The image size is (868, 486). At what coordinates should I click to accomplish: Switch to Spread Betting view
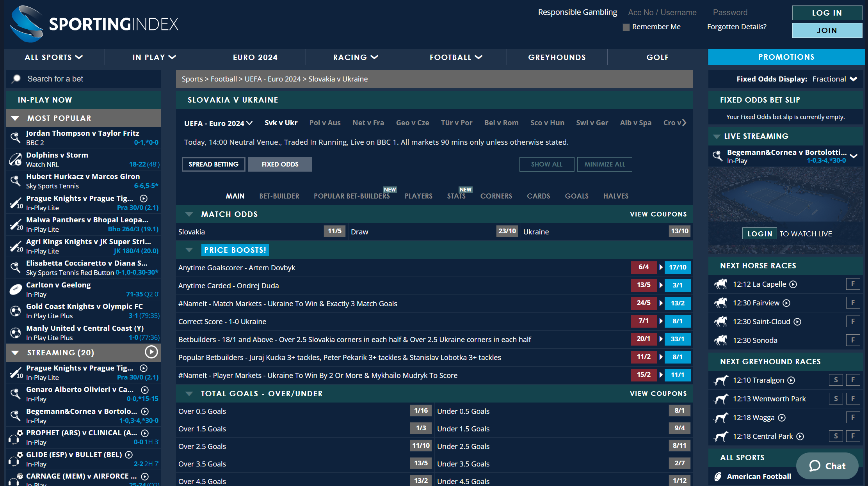click(x=213, y=164)
